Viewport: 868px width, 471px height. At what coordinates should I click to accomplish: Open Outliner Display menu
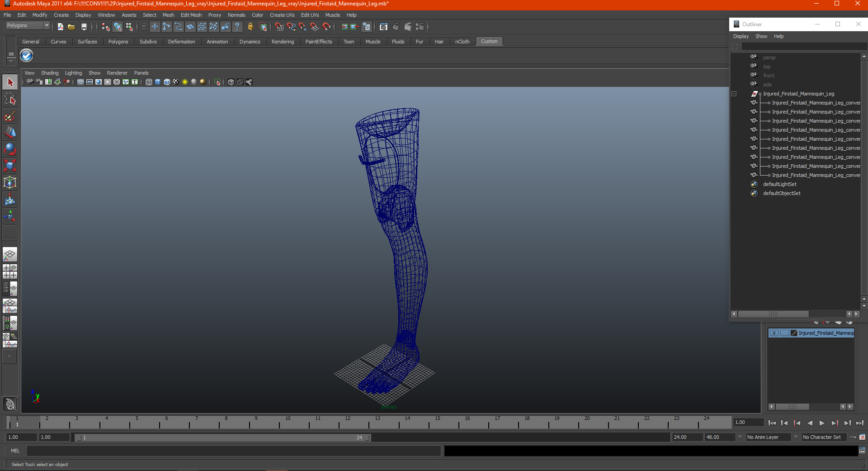click(741, 36)
